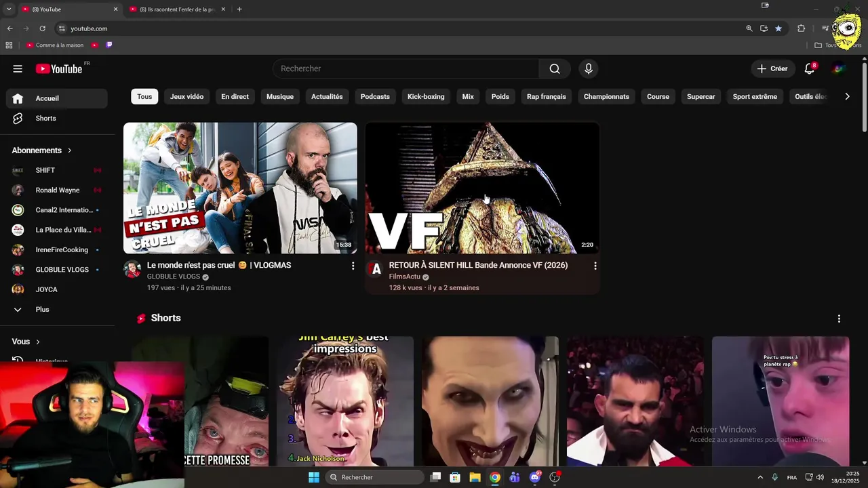Open the Chrome extensions puzzle icon
This screenshot has width=868, height=488.
[801, 28]
